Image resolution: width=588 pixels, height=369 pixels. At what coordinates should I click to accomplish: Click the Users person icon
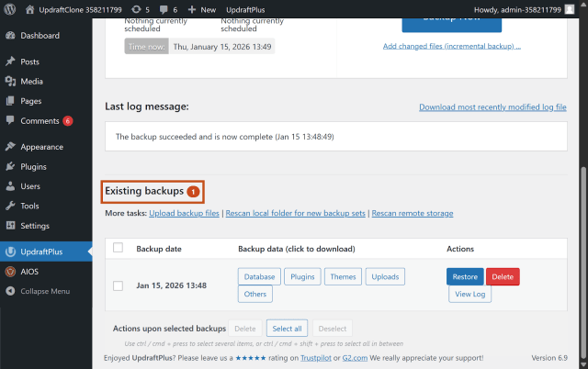click(10, 185)
